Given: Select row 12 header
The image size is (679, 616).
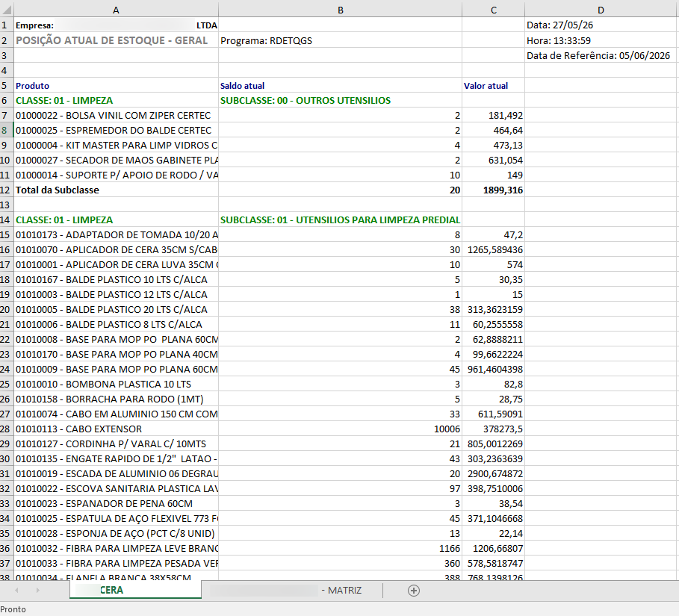Looking at the screenshot, I should coord(7,190).
